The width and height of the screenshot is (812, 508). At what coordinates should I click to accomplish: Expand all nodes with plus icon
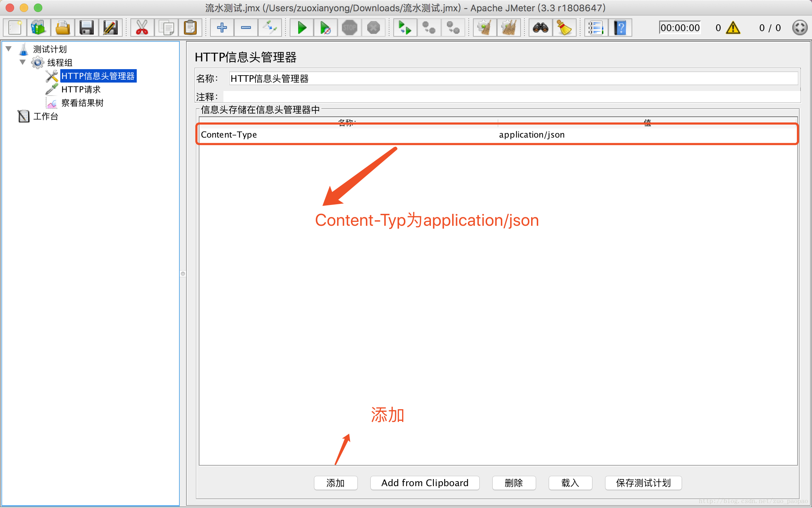point(222,28)
